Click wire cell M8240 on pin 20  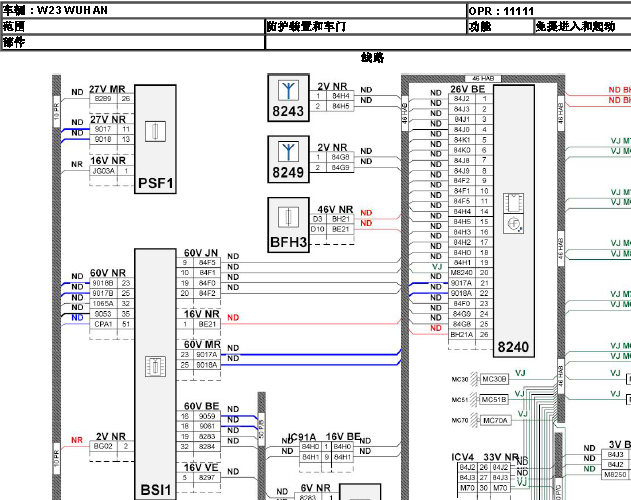(462, 273)
